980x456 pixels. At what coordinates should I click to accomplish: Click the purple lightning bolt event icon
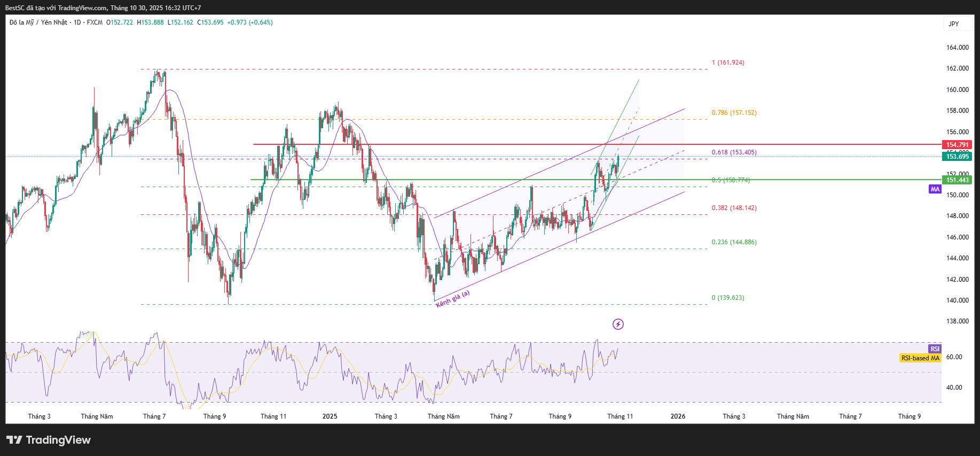pyautogui.click(x=618, y=324)
